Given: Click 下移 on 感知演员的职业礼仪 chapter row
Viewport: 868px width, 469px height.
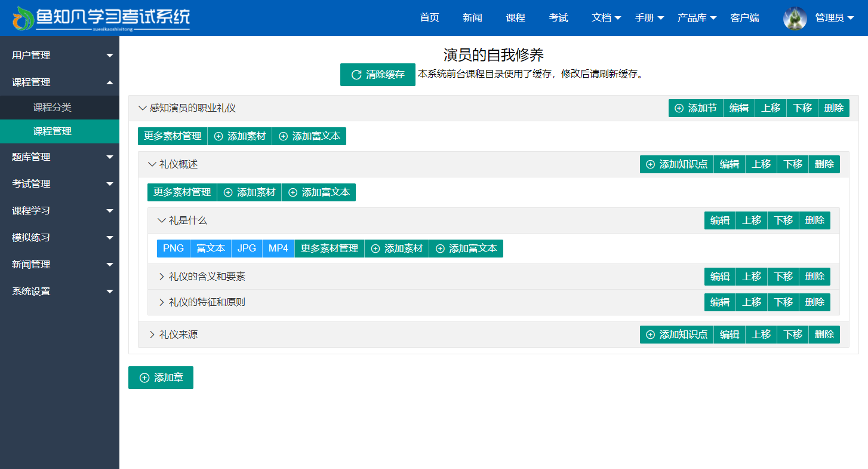Looking at the screenshot, I should pyautogui.click(x=802, y=108).
